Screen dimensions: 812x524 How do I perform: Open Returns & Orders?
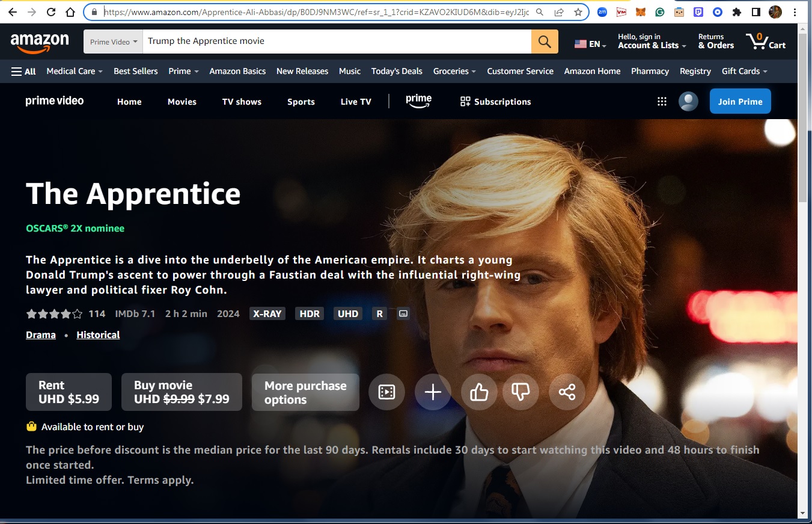point(716,42)
